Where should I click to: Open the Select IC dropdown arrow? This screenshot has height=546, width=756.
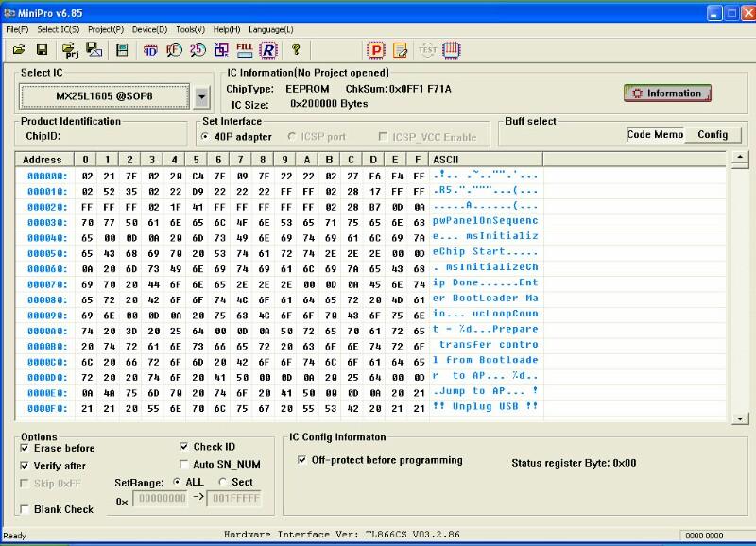click(x=201, y=97)
